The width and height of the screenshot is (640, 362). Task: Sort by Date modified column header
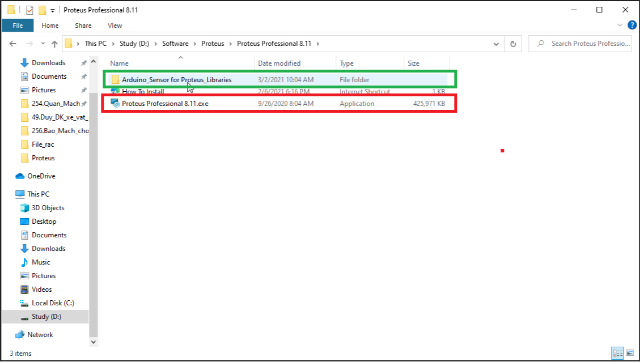pos(279,63)
